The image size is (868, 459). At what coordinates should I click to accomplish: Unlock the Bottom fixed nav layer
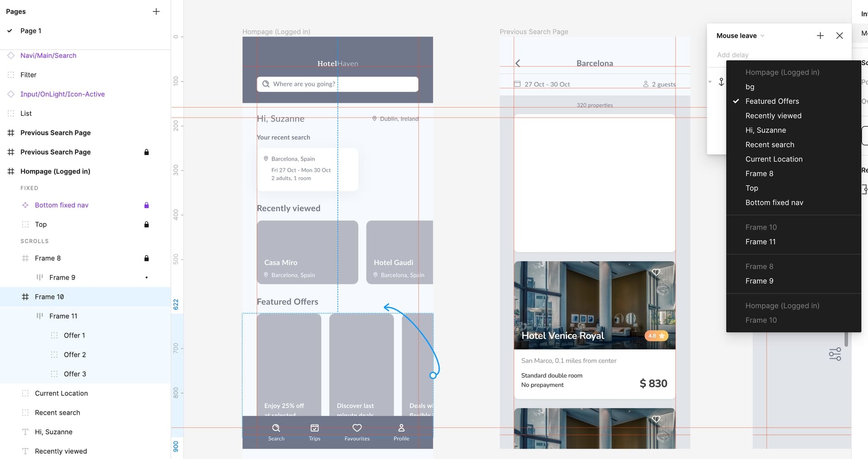[x=146, y=205]
